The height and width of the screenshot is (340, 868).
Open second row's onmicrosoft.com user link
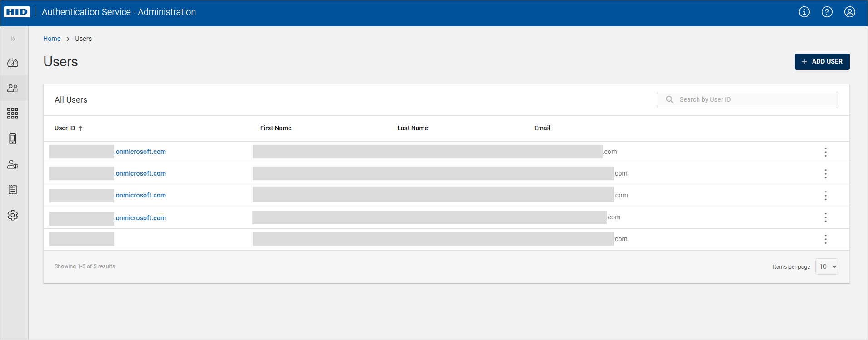[x=140, y=173]
